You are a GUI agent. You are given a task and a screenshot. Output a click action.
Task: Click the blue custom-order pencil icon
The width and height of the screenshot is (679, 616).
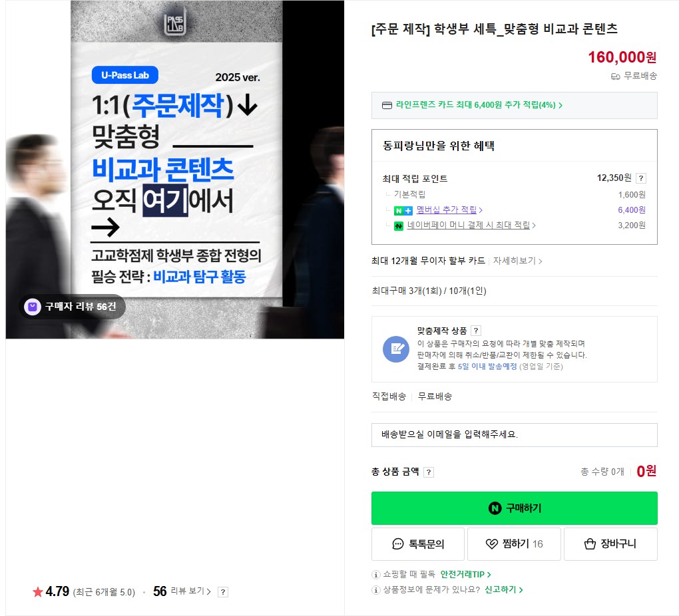click(x=396, y=349)
